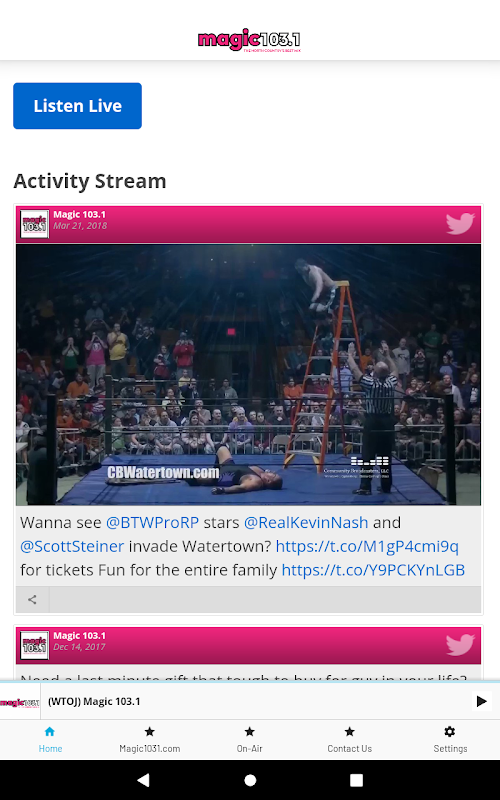Share the Mar 21, 2018 post

[32, 599]
